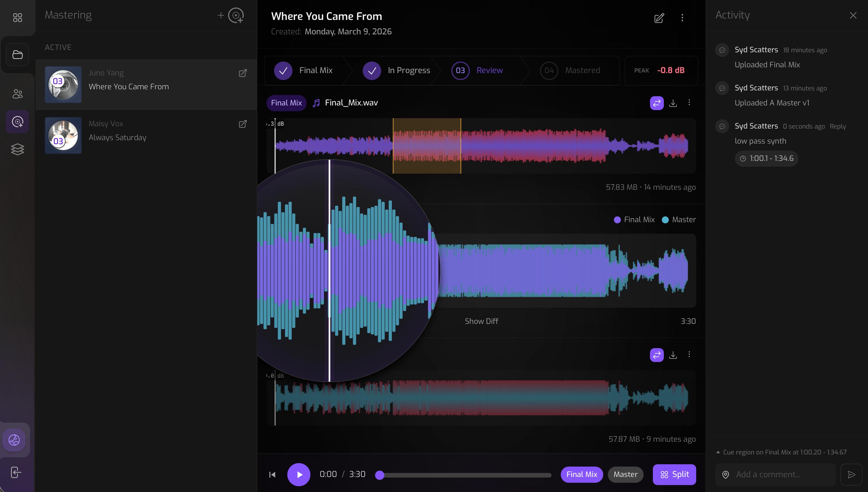The height and width of the screenshot is (492, 868).
Task: Click the globe icon at sidebar bottom
Action: pyautogui.click(x=14, y=440)
